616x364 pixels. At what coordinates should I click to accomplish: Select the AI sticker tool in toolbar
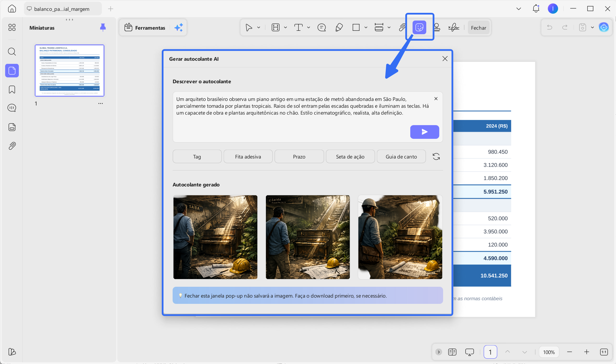419,27
